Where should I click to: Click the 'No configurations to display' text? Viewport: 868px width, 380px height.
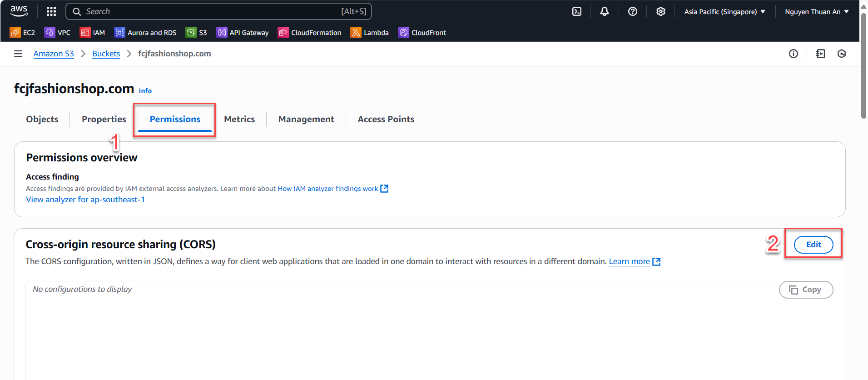(x=82, y=289)
